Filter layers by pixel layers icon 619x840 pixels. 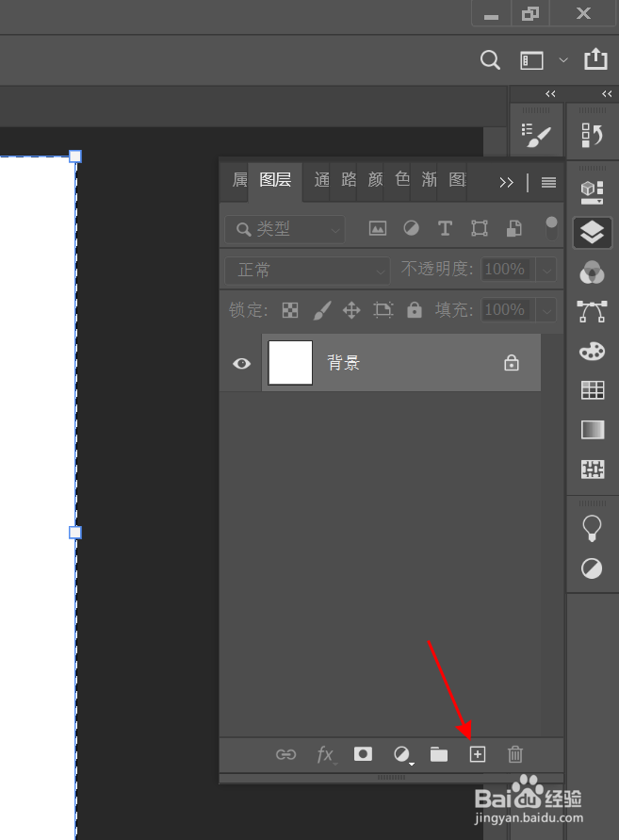(378, 229)
